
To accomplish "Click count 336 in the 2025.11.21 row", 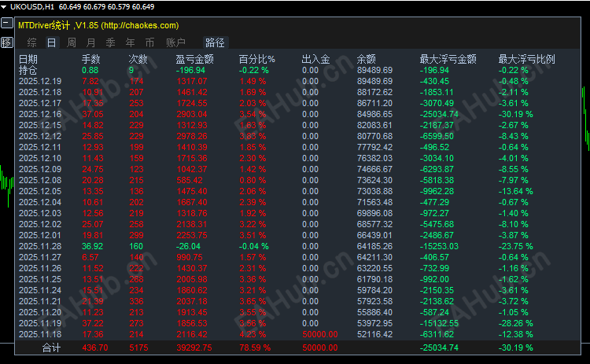I will (136, 301).
